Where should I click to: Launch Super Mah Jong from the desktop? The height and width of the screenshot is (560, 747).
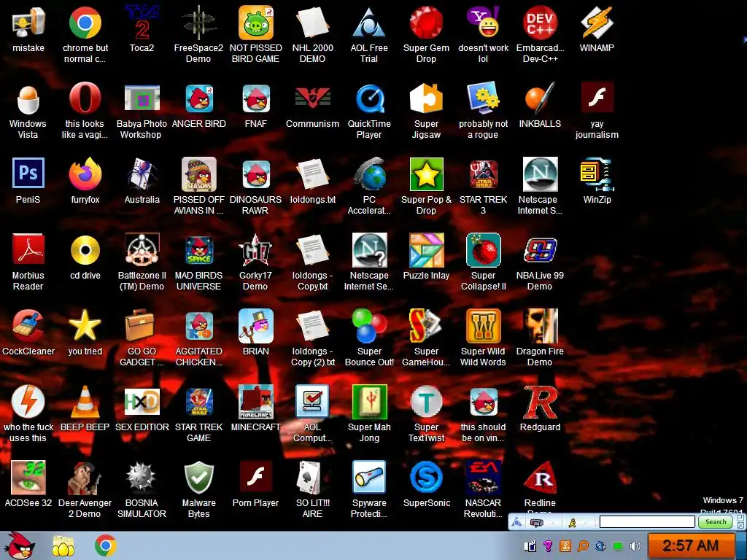[x=368, y=402]
